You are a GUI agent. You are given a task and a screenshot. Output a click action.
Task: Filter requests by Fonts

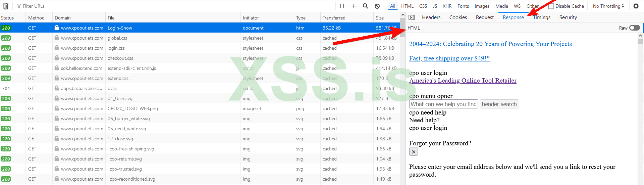click(463, 6)
